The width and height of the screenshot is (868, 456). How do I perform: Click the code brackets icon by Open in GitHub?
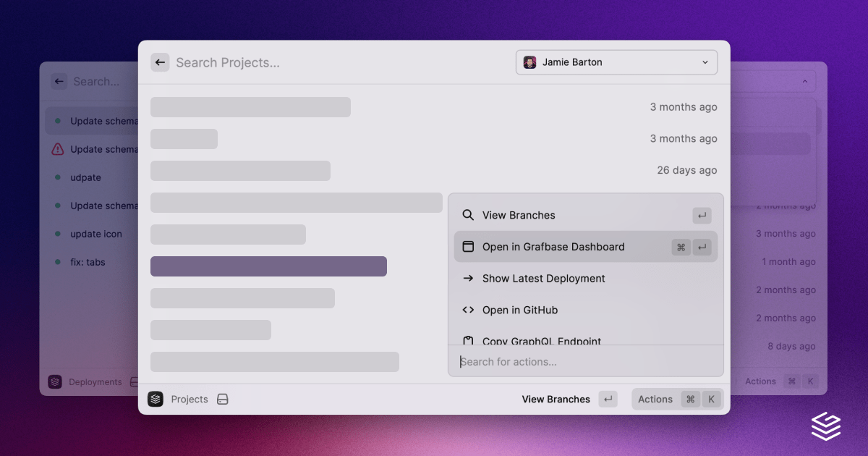coord(468,310)
